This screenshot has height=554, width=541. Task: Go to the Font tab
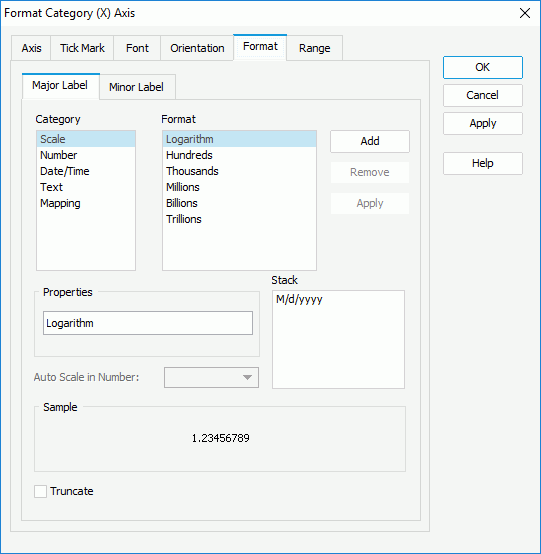point(137,48)
